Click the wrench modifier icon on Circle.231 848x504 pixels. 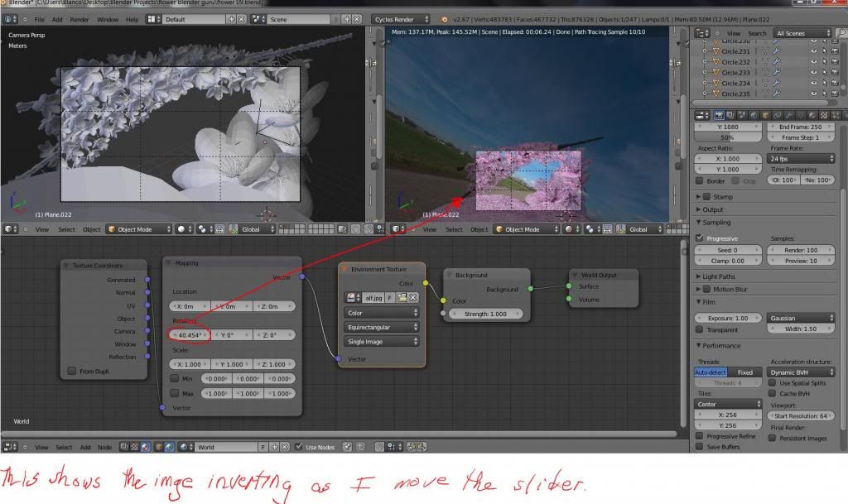(x=777, y=51)
